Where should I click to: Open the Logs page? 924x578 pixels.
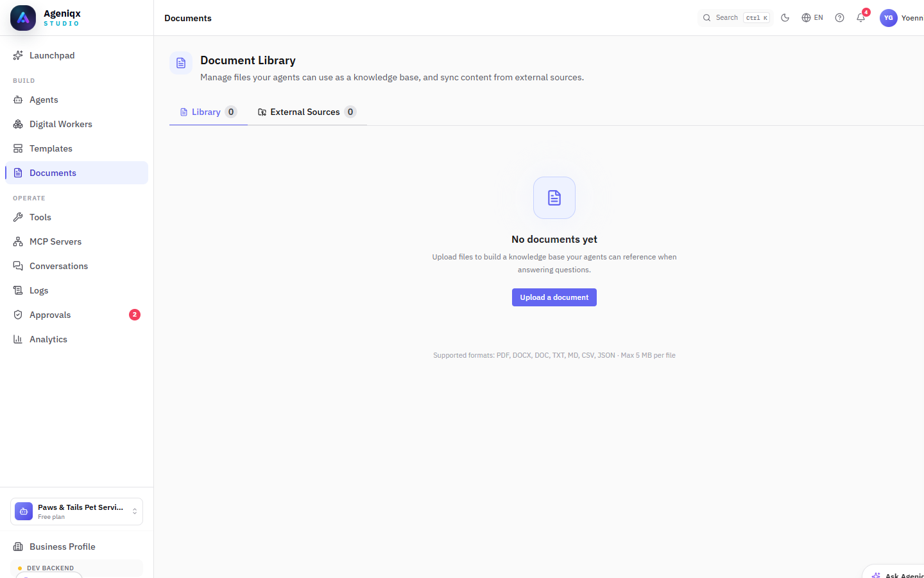76,290
